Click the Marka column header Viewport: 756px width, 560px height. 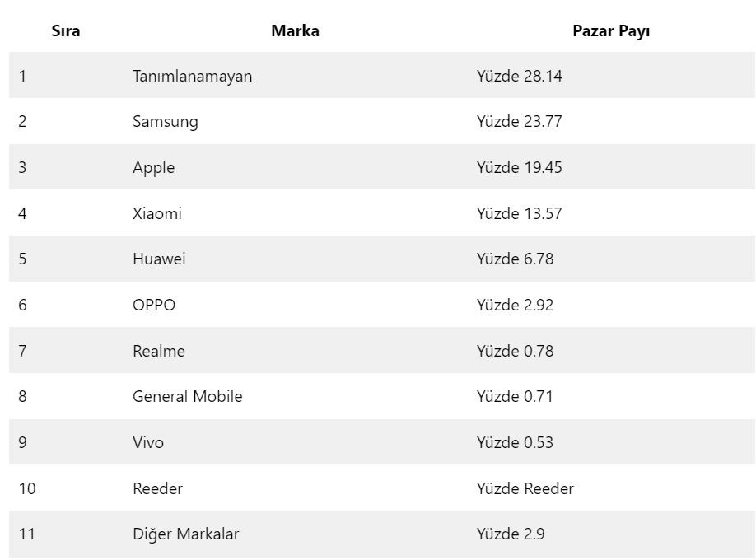295,31
